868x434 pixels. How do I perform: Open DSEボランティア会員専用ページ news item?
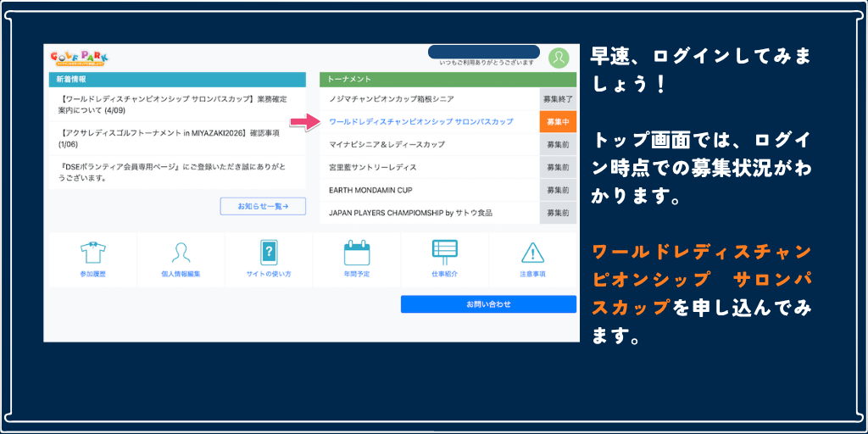click(x=177, y=172)
